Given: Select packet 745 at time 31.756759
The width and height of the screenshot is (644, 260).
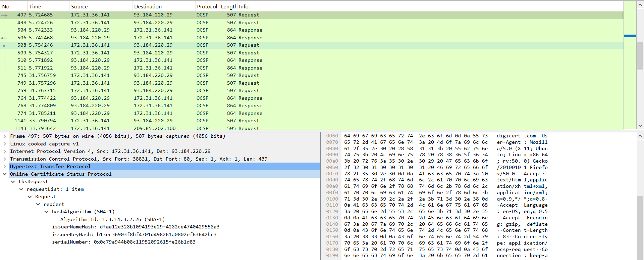Looking at the screenshot, I should pos(312,75).
